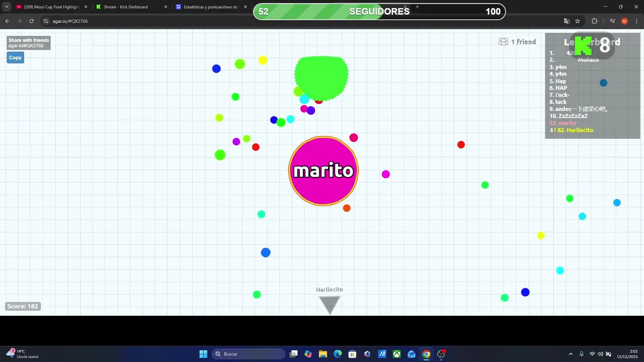This screenshot has width=644, height=362.
Task: Open site information icon beside the URL
Action: click(x=46, y=21)
